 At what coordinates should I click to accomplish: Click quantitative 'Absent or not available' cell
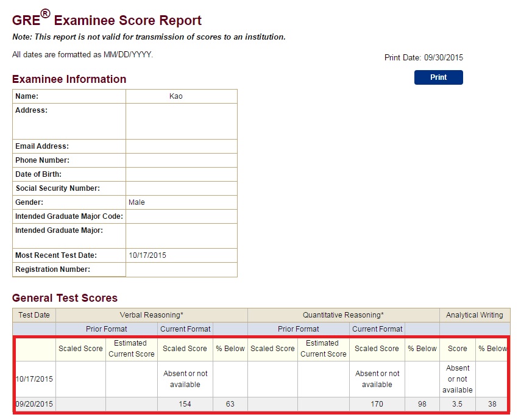click(x=377, y=379)
